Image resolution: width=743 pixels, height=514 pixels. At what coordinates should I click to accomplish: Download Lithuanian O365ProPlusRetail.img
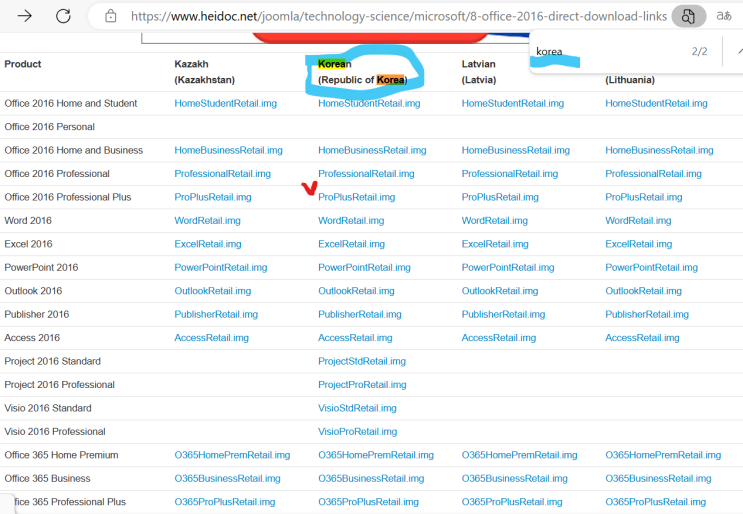point(655,502)
